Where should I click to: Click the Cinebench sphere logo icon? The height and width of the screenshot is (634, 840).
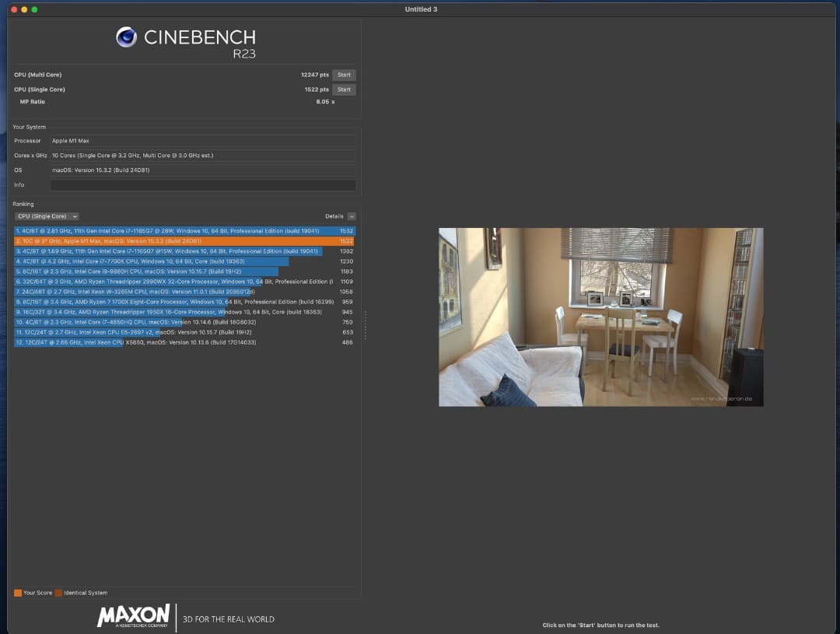(x=126, y=37)
